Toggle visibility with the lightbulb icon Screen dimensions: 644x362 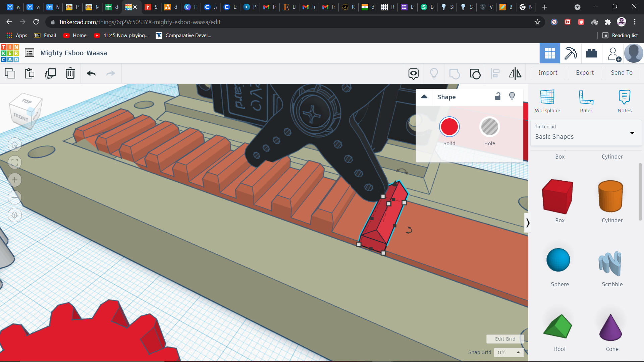tap(512, 97)
